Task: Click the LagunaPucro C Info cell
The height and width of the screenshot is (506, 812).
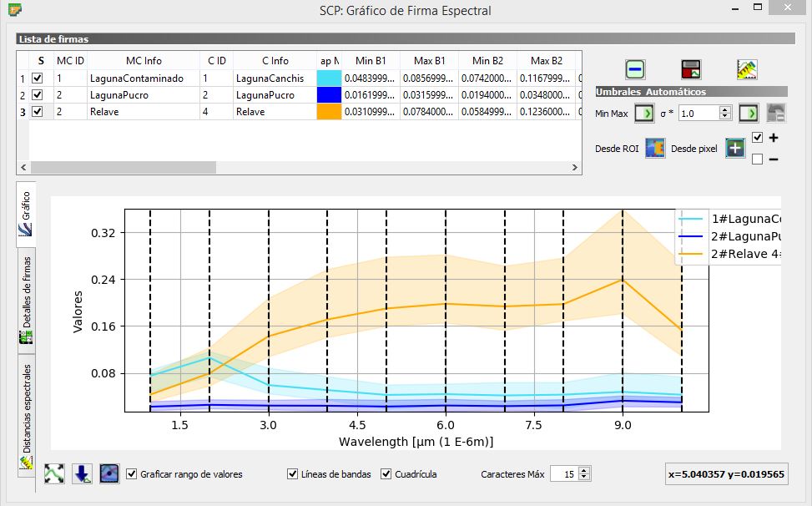Action: point(275,95)
